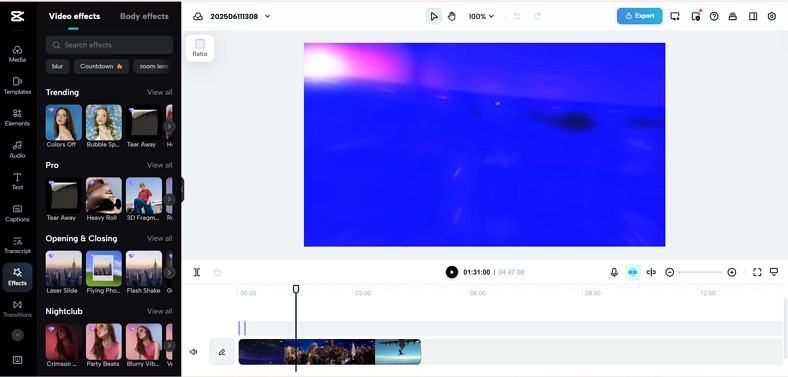Show more Opening & Closing effects arrow
788x377 pixels.
(x=169, y=272)
